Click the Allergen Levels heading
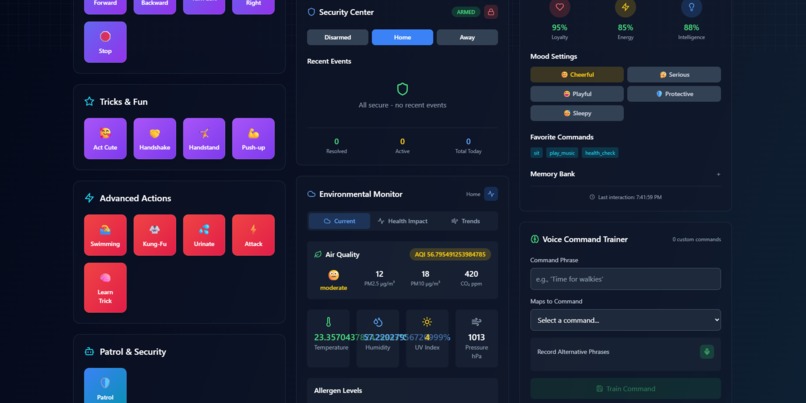This screenshot has width=806, height=403. [x=338, y=391]
